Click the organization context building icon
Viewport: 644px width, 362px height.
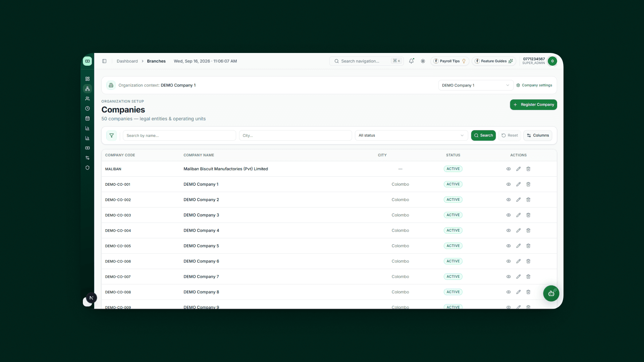[111, 85]
